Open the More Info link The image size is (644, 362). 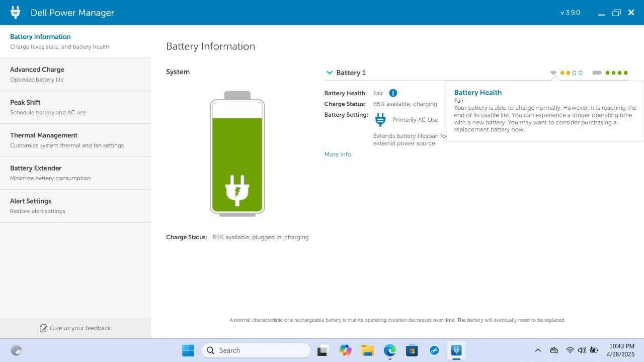(x=338, y=155)
